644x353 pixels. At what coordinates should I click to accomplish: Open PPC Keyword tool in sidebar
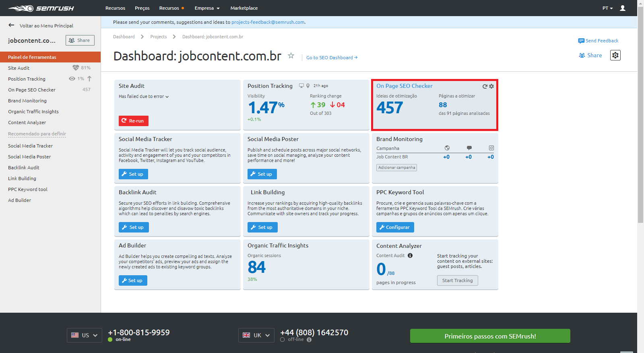pos(28,189)
